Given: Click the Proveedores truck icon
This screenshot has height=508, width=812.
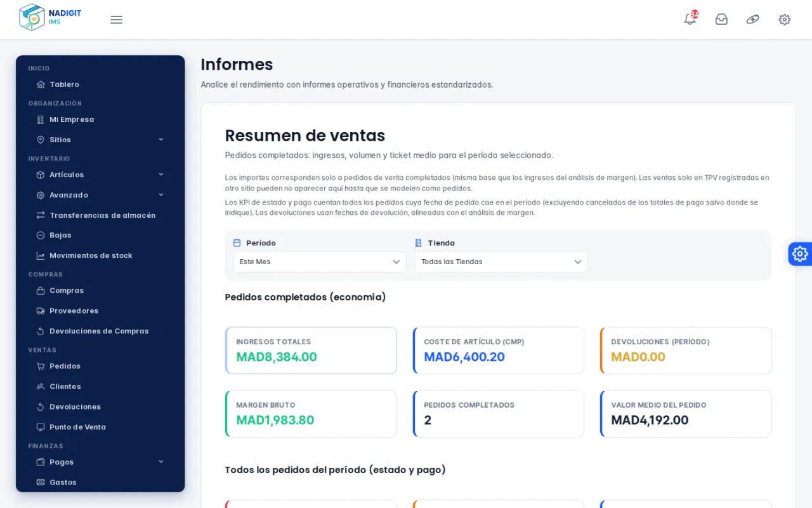Looking at the screenshot, I should tap(41, 311).
